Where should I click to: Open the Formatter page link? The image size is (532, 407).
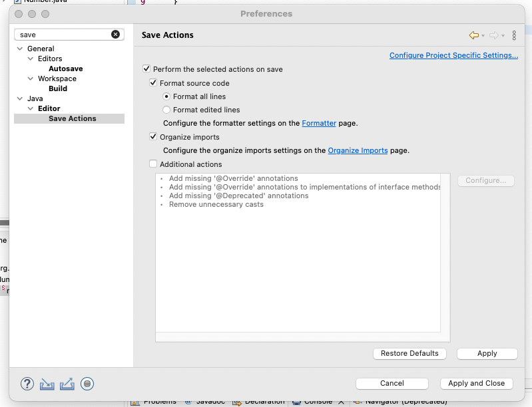click(319, 123)
